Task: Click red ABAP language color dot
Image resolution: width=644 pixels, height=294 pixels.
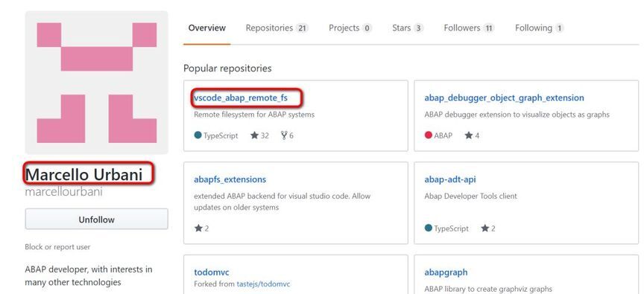Action: [x=429, y=135]
